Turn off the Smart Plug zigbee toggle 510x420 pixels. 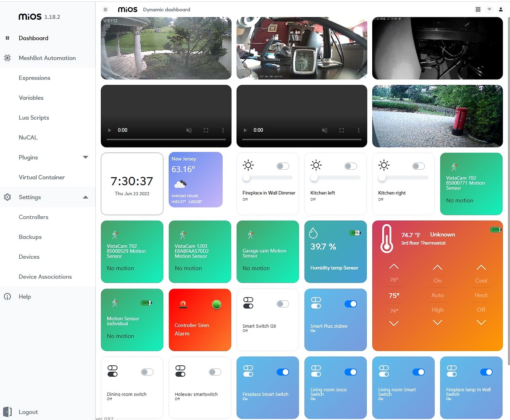(x=351, y=304)
